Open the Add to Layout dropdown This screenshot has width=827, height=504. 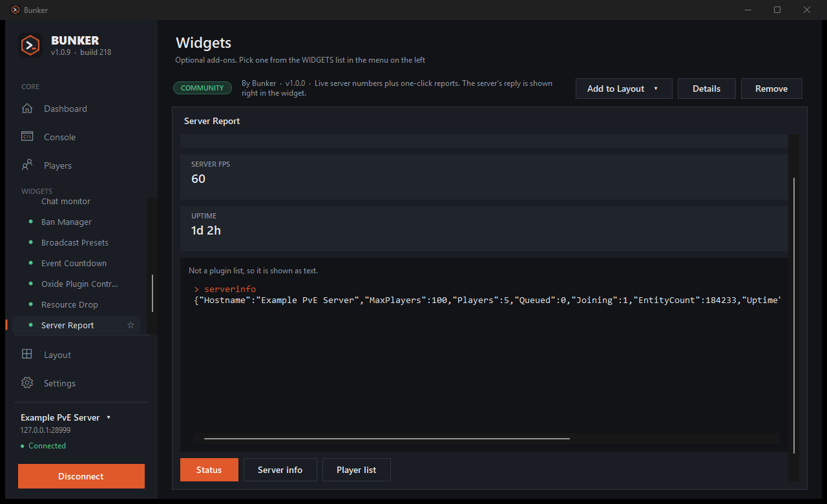[x=624, y=89]
